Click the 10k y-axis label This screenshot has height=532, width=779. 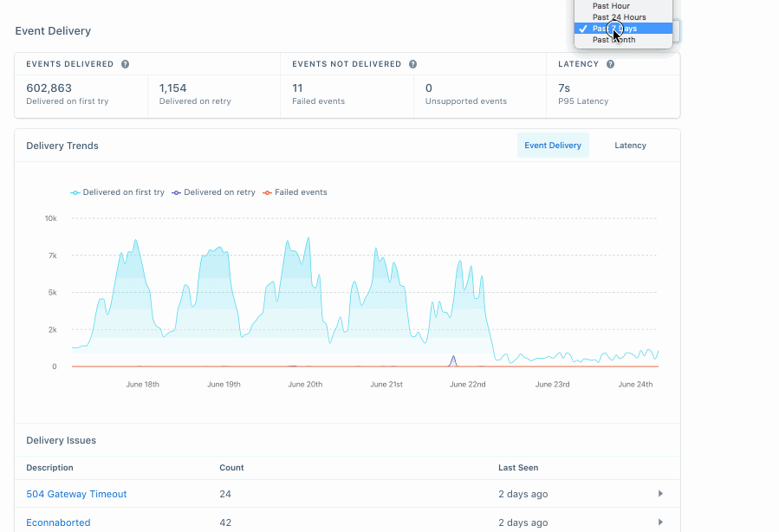(50, 218)
